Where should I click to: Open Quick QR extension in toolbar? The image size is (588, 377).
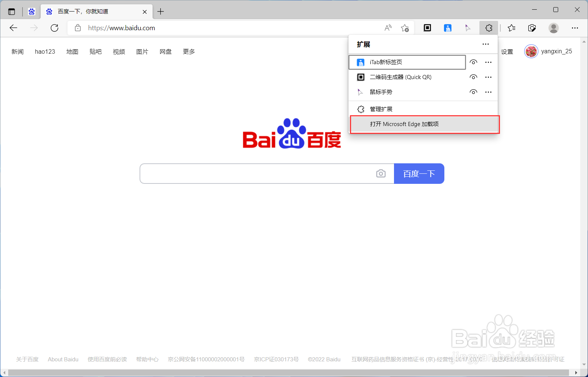pos(428,28)
